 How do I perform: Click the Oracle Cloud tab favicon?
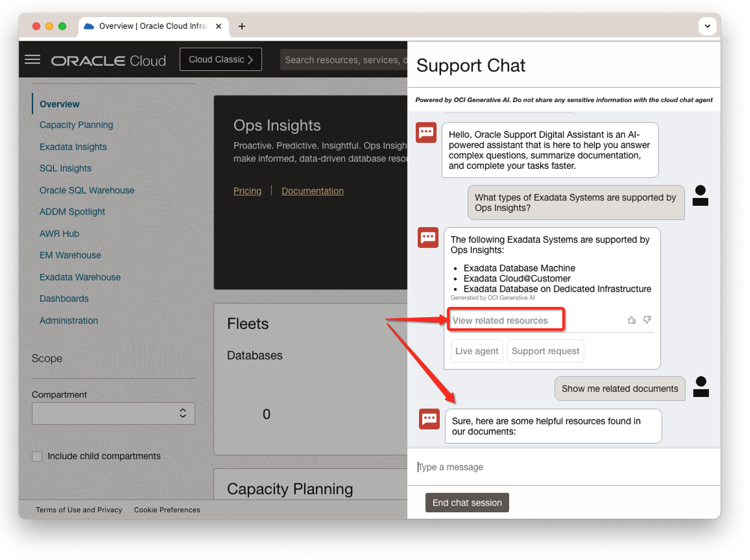89,26
